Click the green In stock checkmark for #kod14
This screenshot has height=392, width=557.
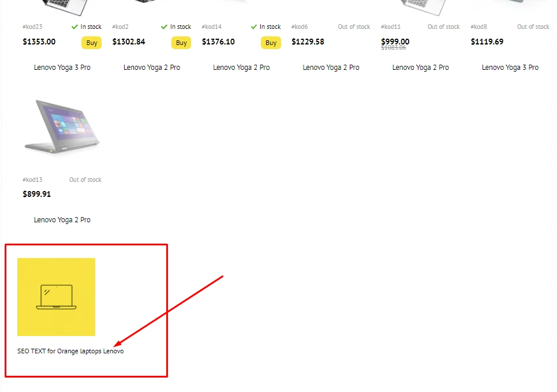tap(254, 27)
